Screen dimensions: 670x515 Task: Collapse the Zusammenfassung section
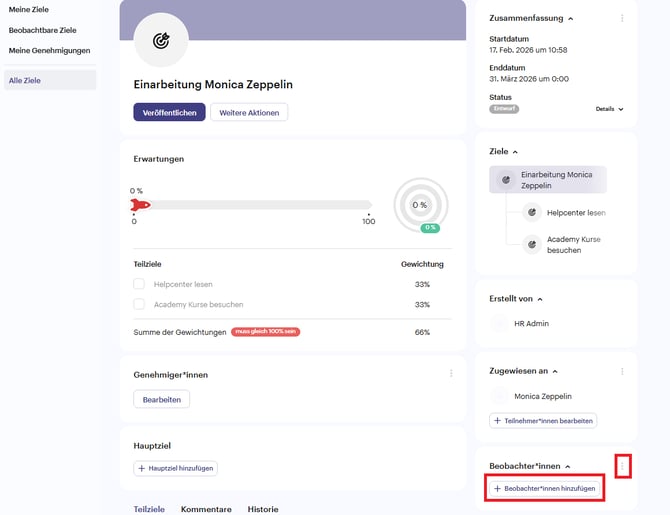[x=571, y=19]
